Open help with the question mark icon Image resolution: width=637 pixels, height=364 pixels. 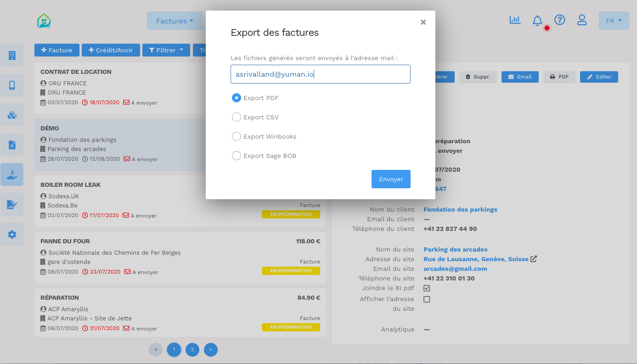(x=559, y=20)
